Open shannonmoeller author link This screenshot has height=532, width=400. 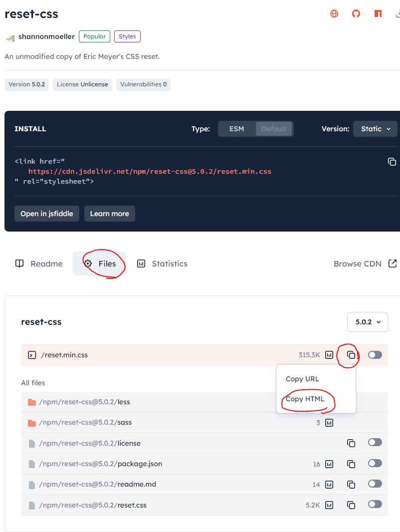(46, 36)
